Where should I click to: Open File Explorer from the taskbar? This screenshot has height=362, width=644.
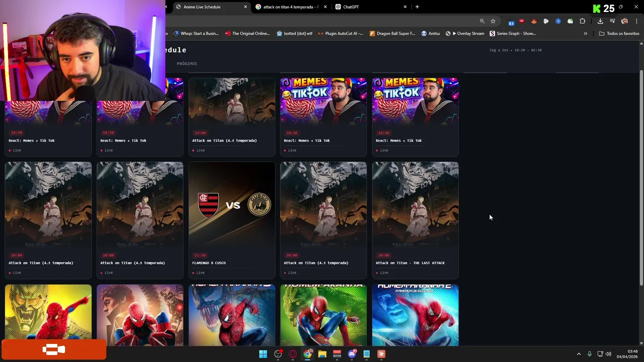[322, 354]
